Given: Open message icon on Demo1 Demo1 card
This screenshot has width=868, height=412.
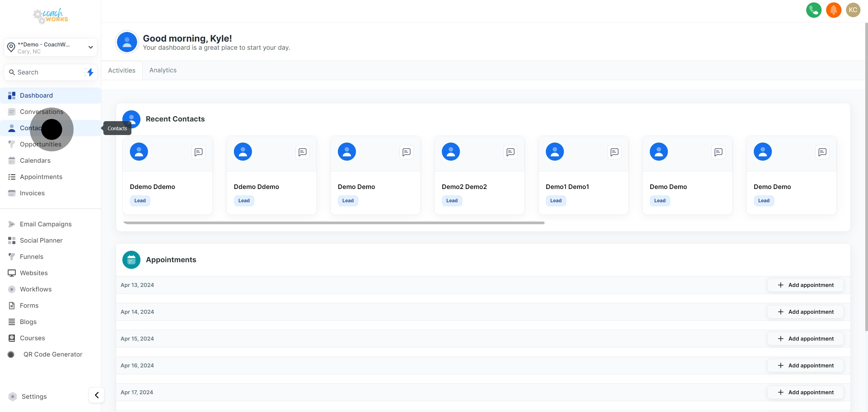Looking at the screenshot, I should tap(614, 152).
